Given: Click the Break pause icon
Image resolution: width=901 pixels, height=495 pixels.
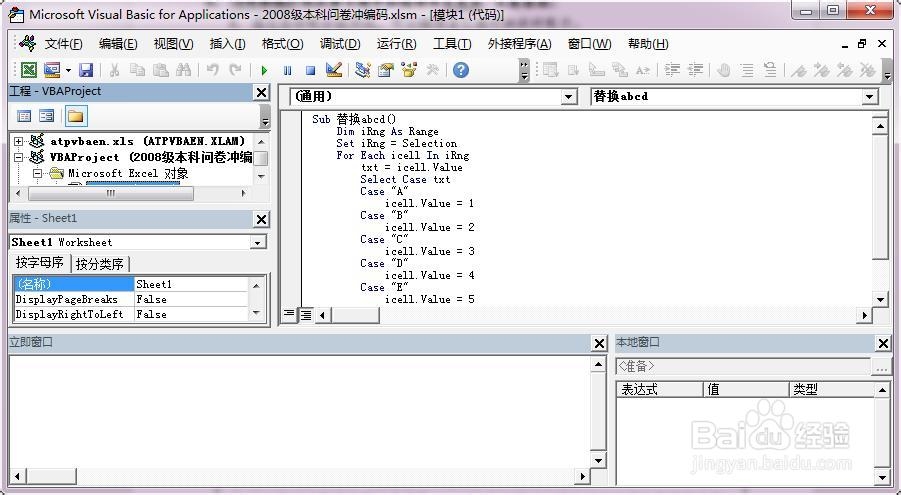Looking at the screenshot, I should [x=287, y=70].
